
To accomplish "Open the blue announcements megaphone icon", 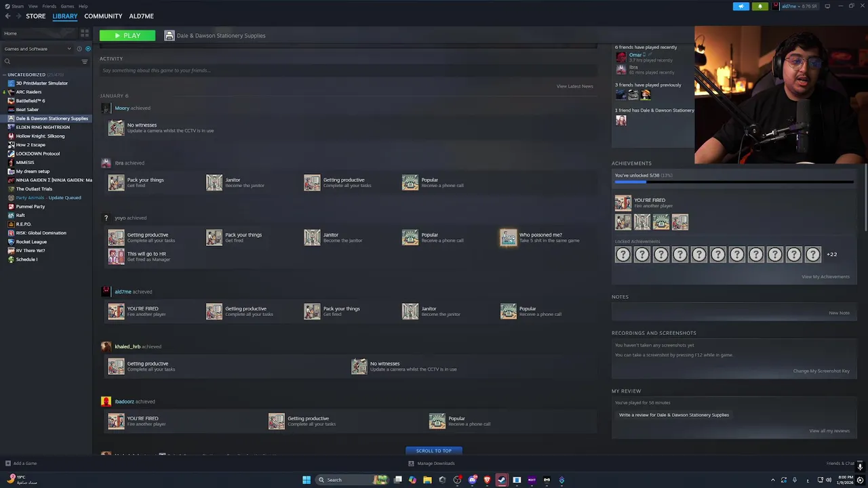I will 741,6.
